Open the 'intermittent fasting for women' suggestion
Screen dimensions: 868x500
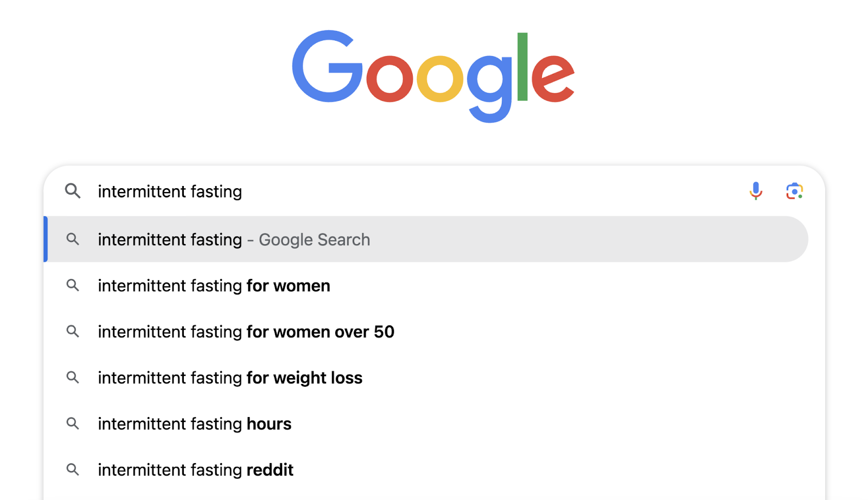[x=214, y=285]
